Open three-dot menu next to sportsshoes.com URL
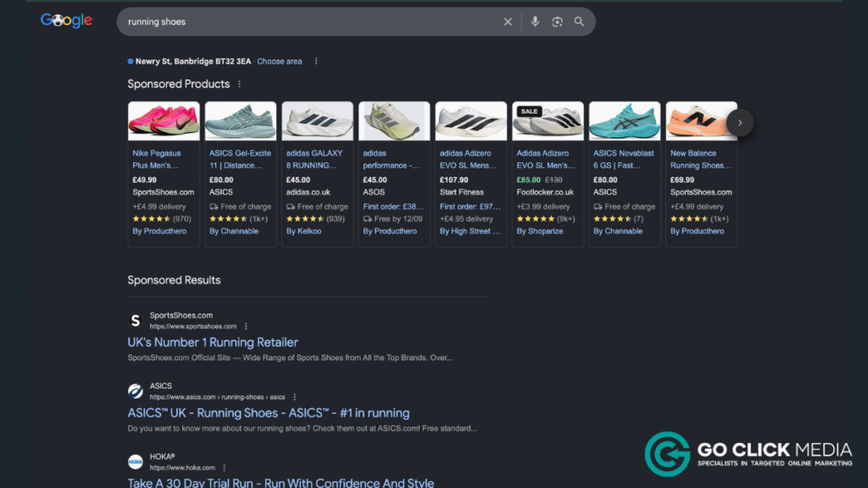This screenshot has width=868, height=488. click(246, 326)
